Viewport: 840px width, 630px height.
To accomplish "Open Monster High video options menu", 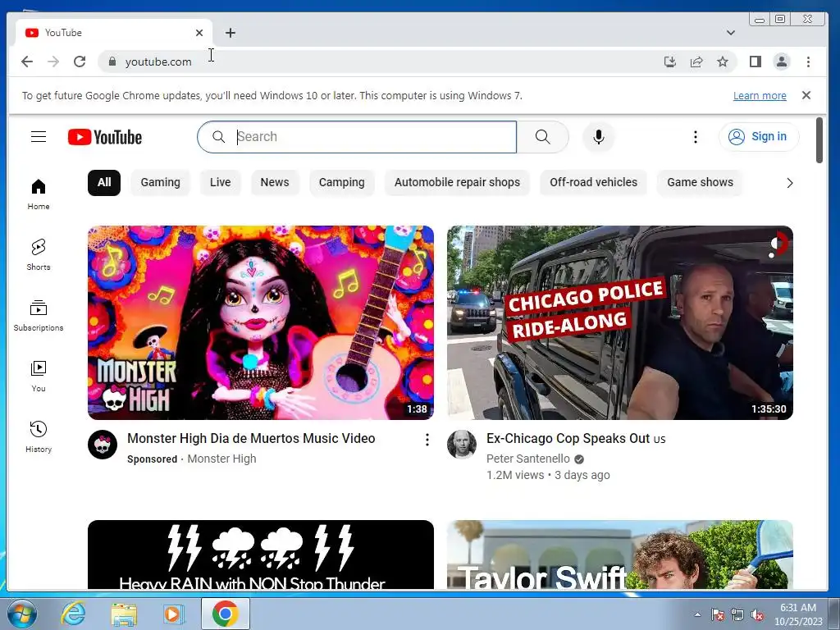I will pyautogui.click(x=427, y=440).
